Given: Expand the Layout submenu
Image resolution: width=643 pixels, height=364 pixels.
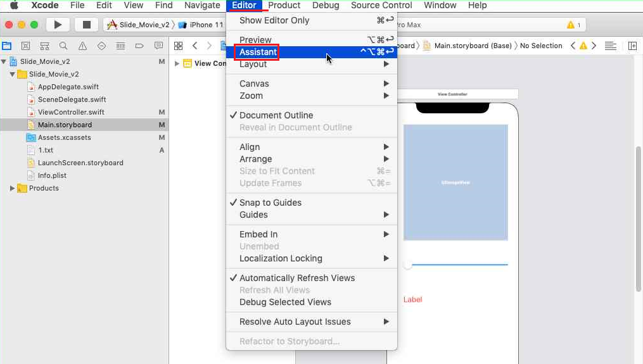Looking at the screenshot, I should (312, 65).
